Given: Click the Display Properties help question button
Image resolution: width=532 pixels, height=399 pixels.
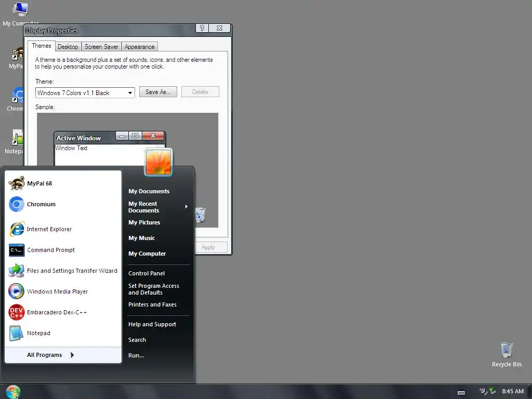Looking at the screenshot, I should (202, 28).
